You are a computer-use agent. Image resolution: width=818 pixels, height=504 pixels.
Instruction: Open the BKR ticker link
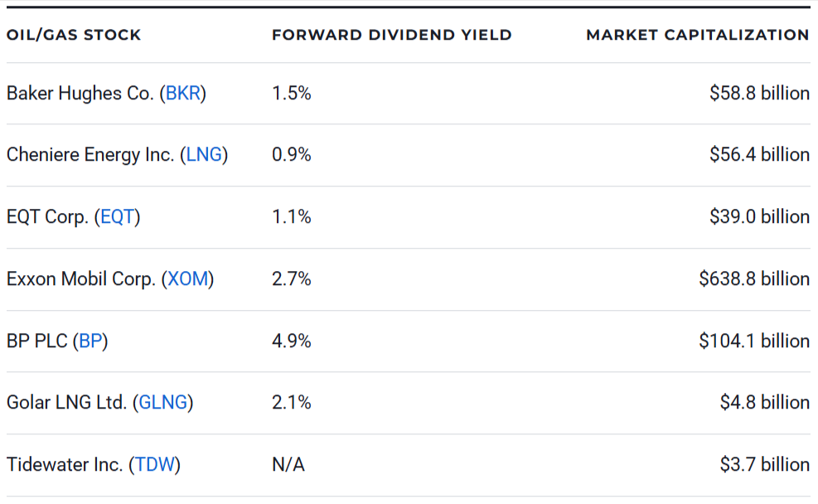183,94
